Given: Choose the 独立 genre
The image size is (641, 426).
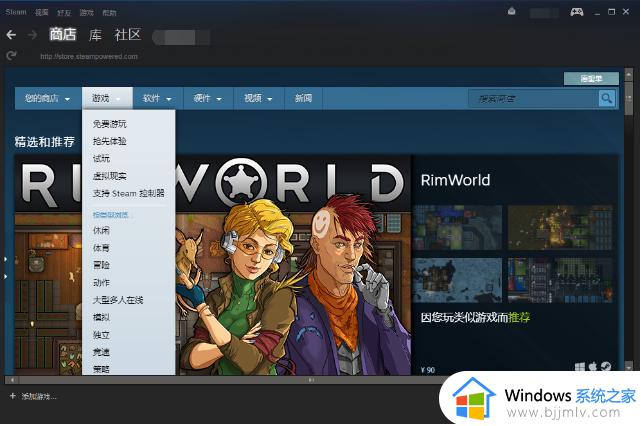Looking at the screenshot, I should [101, 335].
